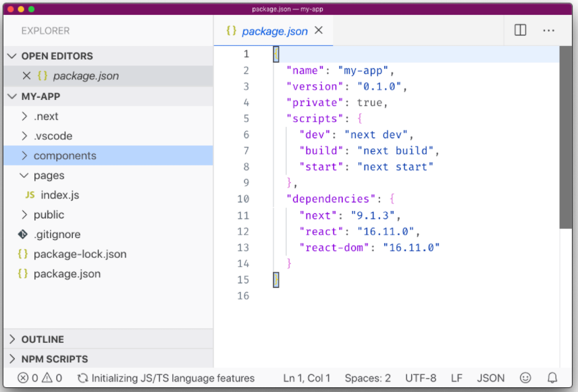Viewport: 578px width, 392px height.
Task: Select package.json in Open Editors
Action: (x=108, y=76)
